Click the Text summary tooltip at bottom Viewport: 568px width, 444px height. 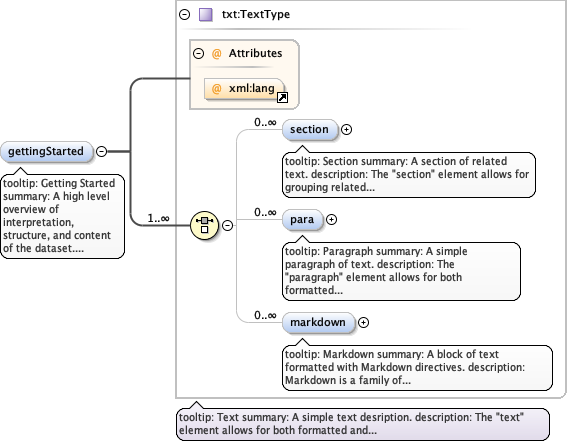pyautogui.click(x=363, y=423)
